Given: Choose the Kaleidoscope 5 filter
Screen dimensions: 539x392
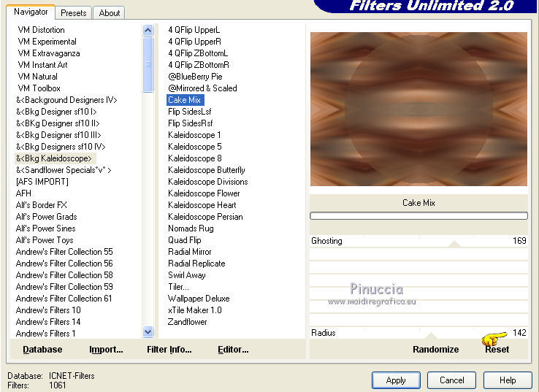Looking at the screenshot, I should point(194,147).
